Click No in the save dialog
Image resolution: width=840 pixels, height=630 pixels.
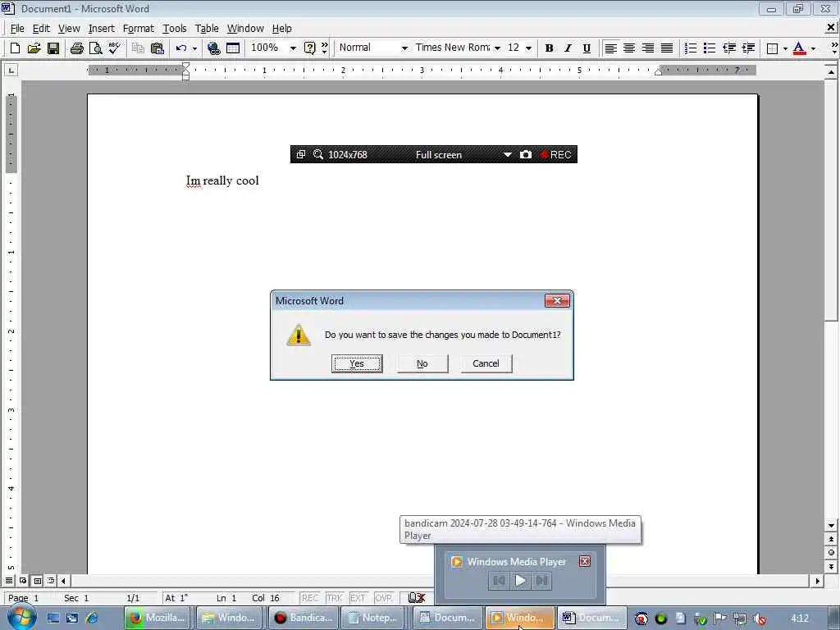point(422,363)
